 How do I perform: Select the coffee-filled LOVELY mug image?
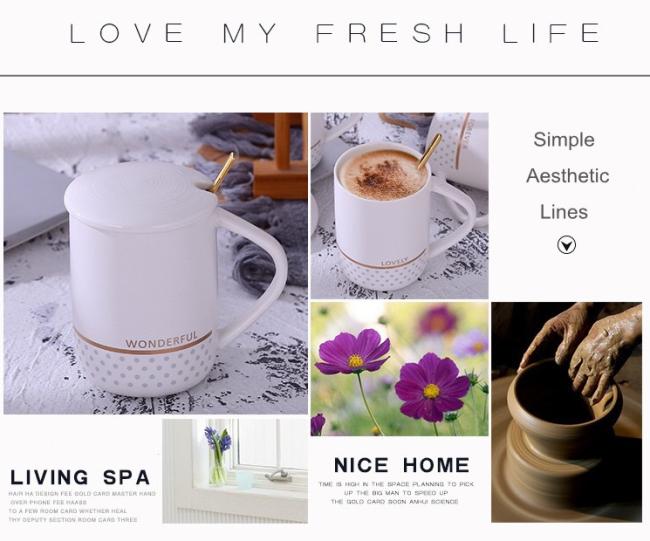pos(400,206)
